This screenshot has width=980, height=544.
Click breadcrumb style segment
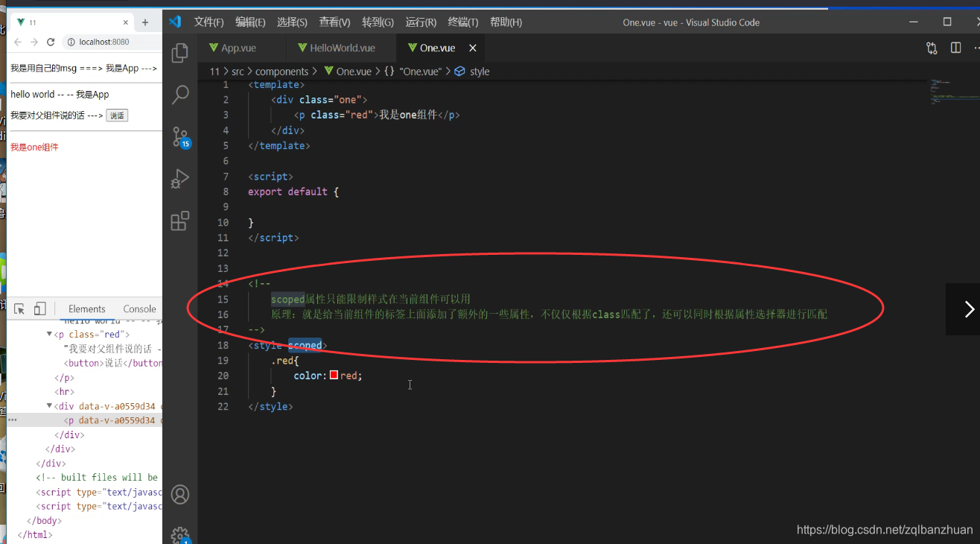pyautogui.click(x=472, y=72)
